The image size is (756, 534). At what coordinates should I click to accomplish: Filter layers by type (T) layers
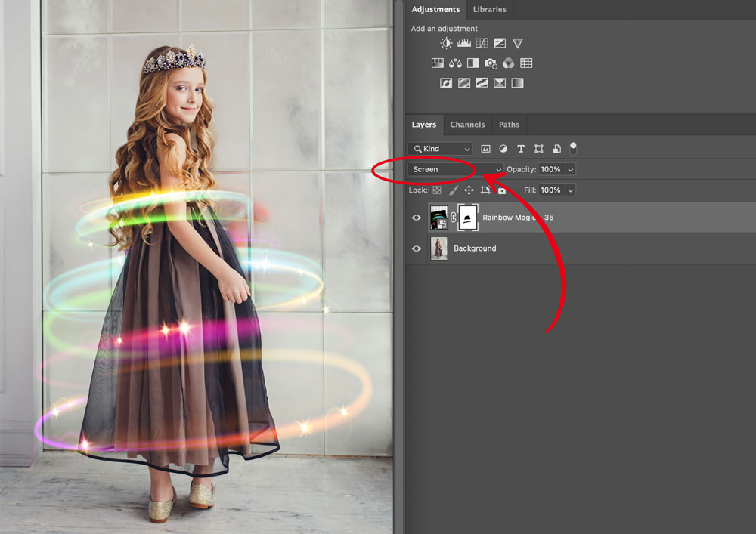[521, 149]
